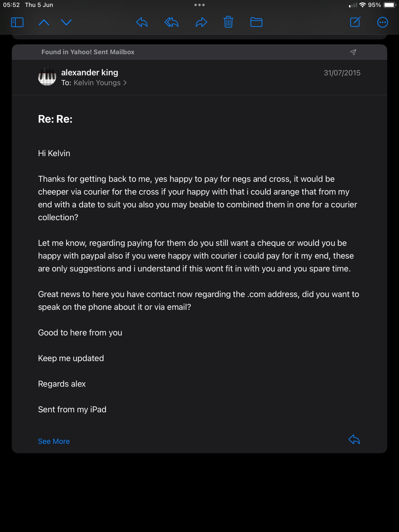Tap the Reply All toolbar icon
The height and width of the screenshot is (532, 399).
(x=172, y=22)
